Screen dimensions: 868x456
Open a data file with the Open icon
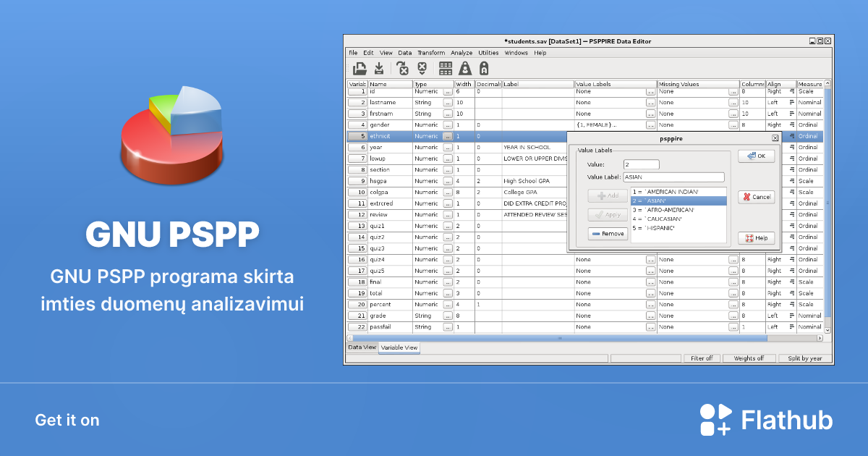(x=359, y=68)
